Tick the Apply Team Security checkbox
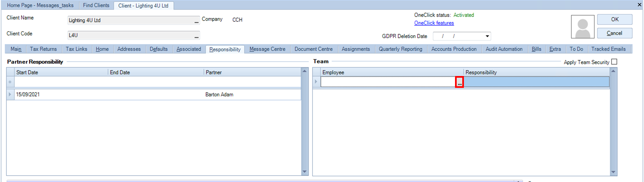The width and height of the screenshot is (644, 182). click(614, 62)
